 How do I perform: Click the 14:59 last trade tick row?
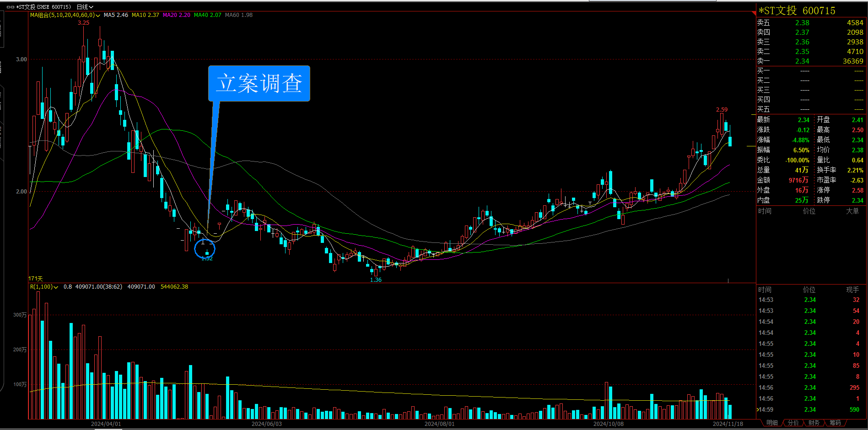pyautogui.click(x=810, y=409)
